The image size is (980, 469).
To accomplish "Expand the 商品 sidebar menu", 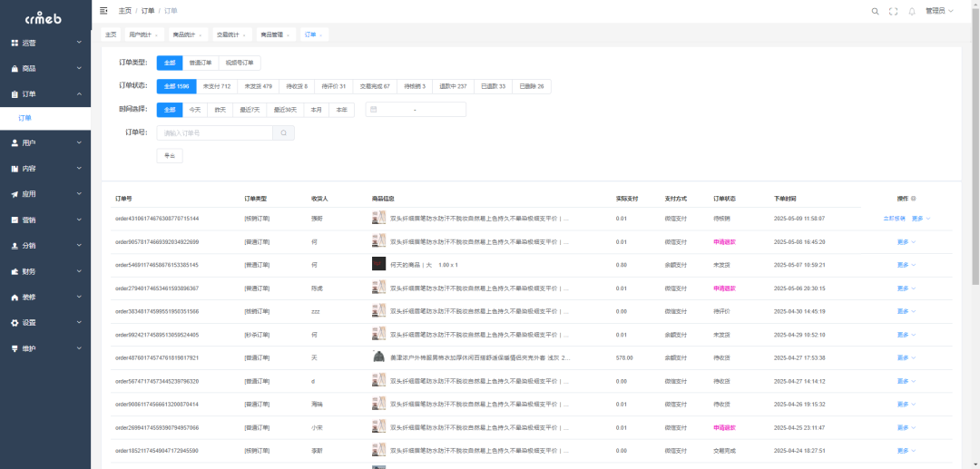I will (45, 68).
